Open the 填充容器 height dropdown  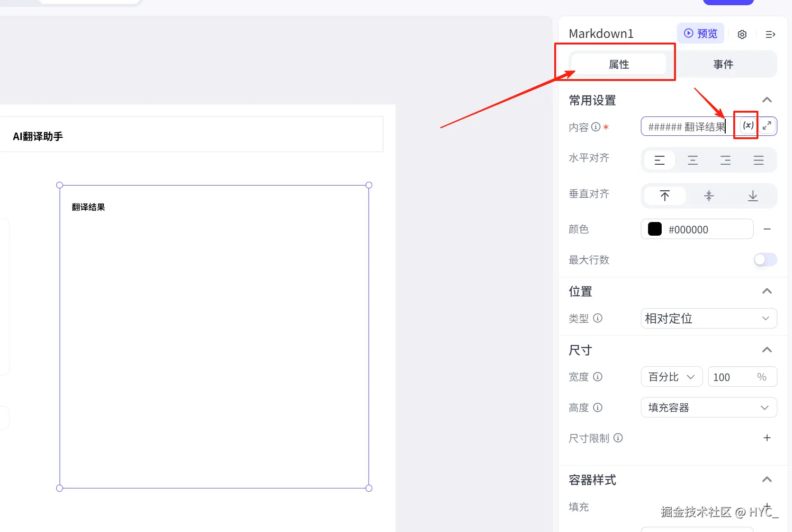click(709, 408)
